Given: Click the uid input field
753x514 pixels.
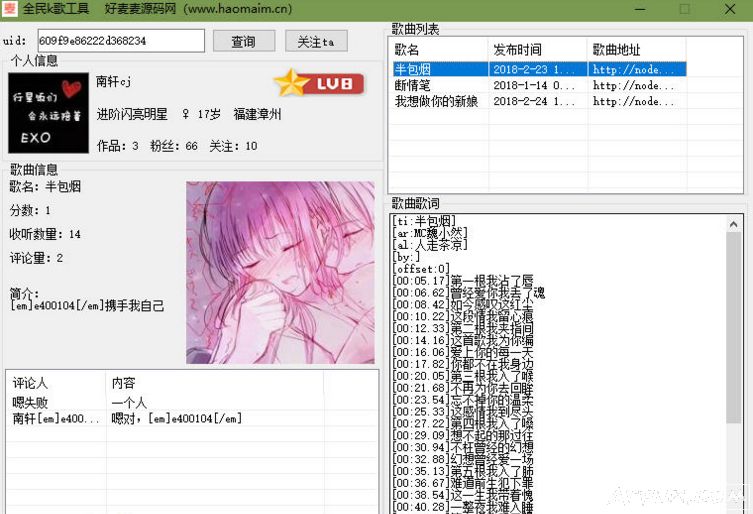Looking at the screenshot, I should coord(121,41).
